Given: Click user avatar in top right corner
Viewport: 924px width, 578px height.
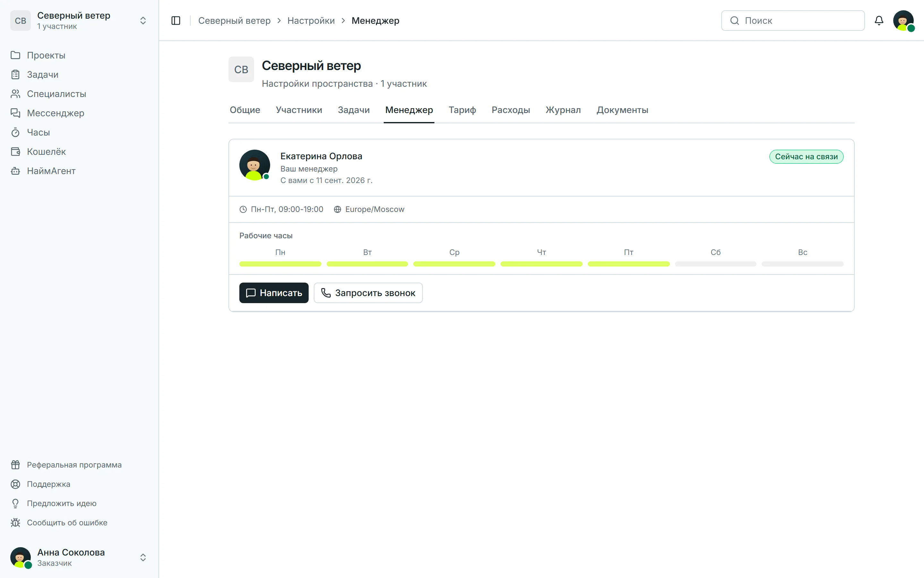Looking at the screenshot, I should click(x=903, y=21).
